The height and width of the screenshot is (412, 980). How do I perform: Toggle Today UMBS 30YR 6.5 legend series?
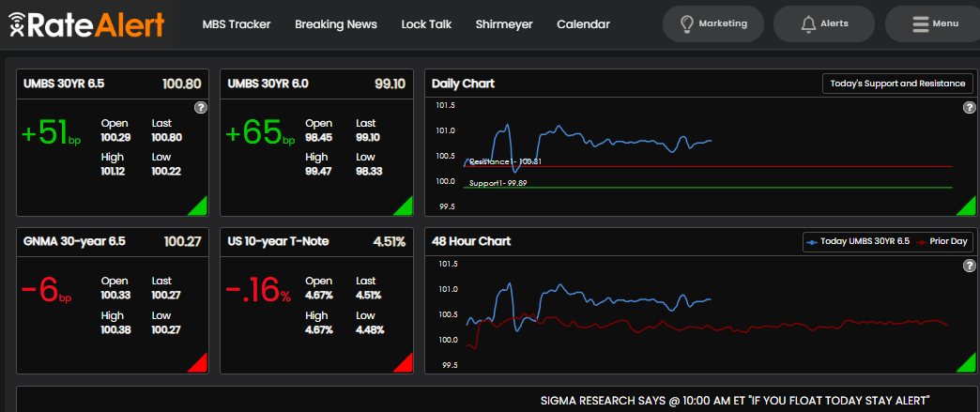858,241
